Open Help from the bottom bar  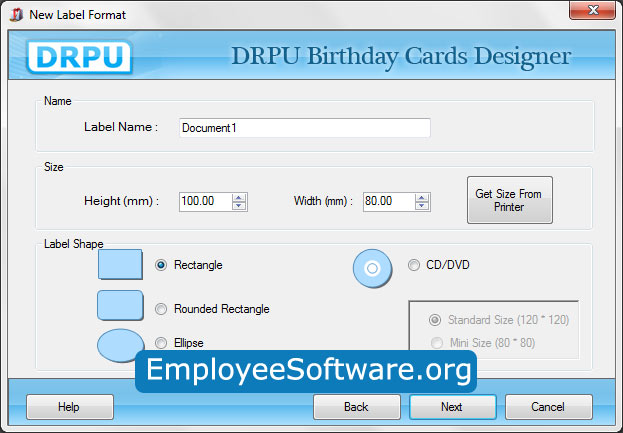69,407
